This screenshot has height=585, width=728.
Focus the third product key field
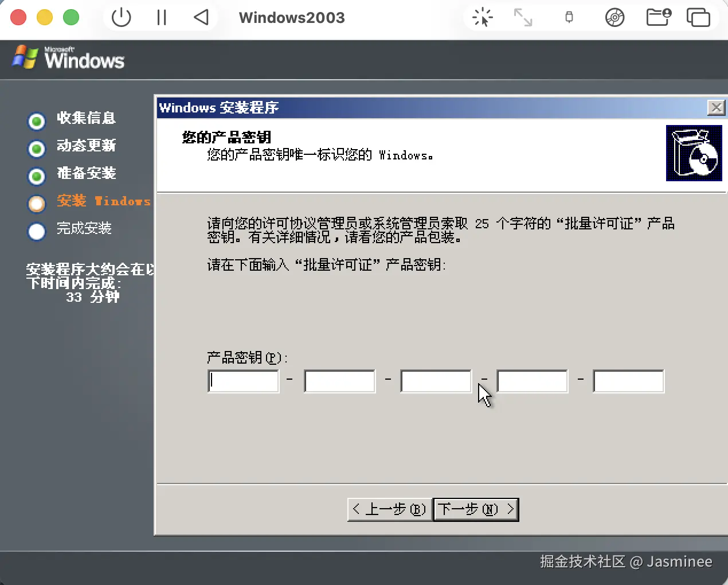pyautogui.click(x=436, y=381)
